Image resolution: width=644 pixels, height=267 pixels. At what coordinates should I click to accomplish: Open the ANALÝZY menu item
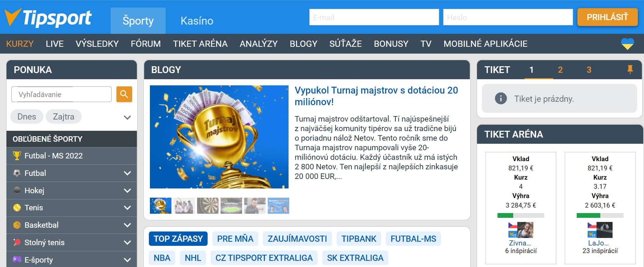[258, 44]
